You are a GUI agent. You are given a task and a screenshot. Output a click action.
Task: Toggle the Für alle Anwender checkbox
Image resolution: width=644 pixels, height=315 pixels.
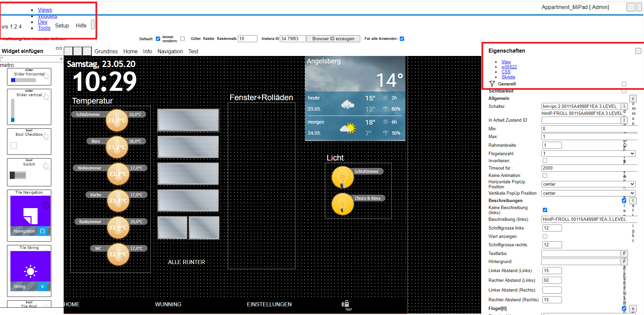[402, 39]
